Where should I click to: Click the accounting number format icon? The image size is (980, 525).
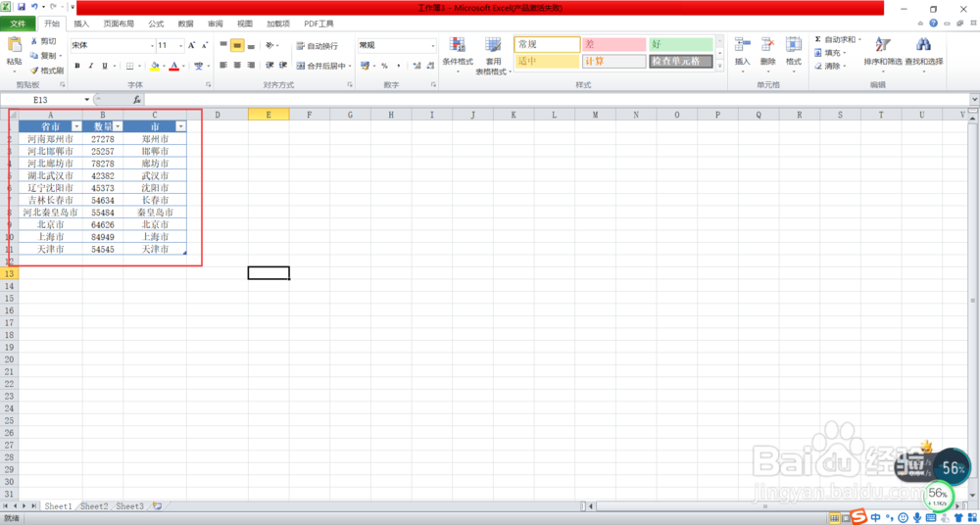tap(365, 66)
